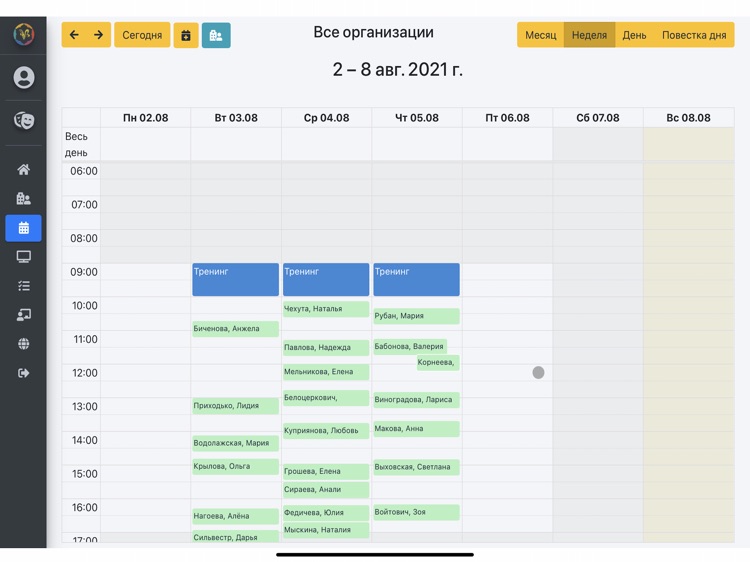Screen dimensions: 750x562
Task: Open Пн 02.08 day header
Action: [x=145, y=118]
